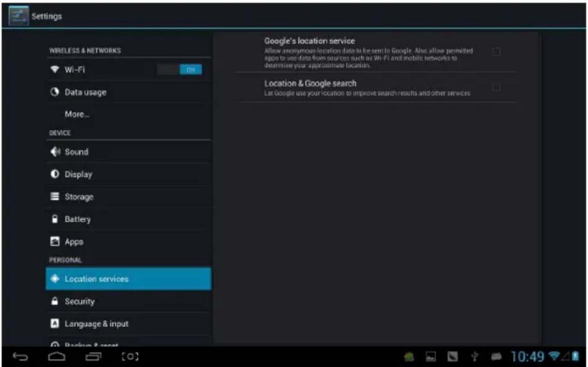The image size is (588, 367).
Task: Click the DEVICE section header
Action: pyautogui.click(x=60, y=133)
